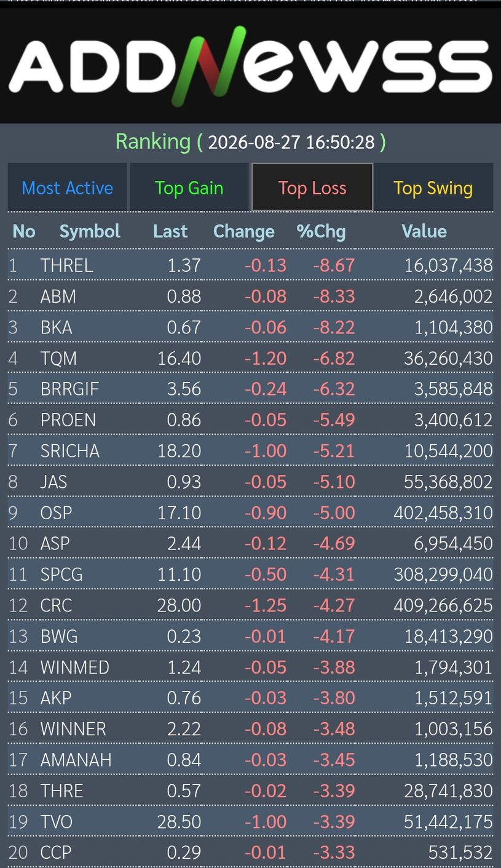
Task: Click the Ranking timestamp heading
Action: 251,142
